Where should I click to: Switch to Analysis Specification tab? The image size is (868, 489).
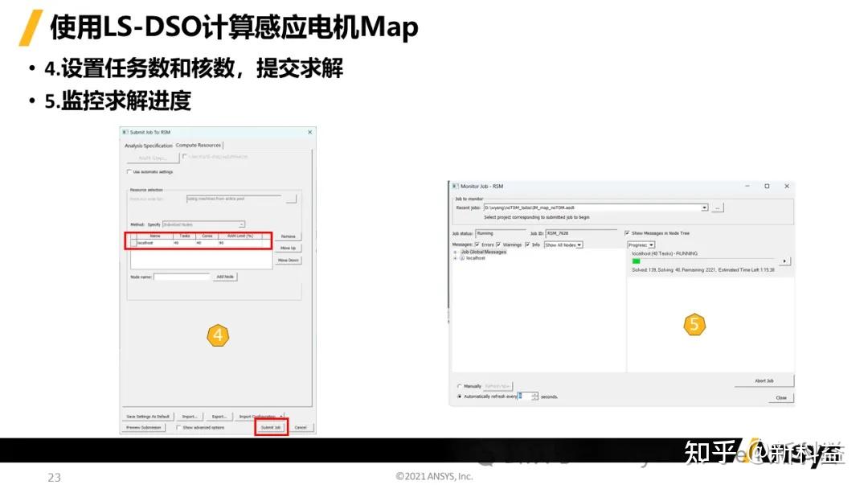click(149, 146)
